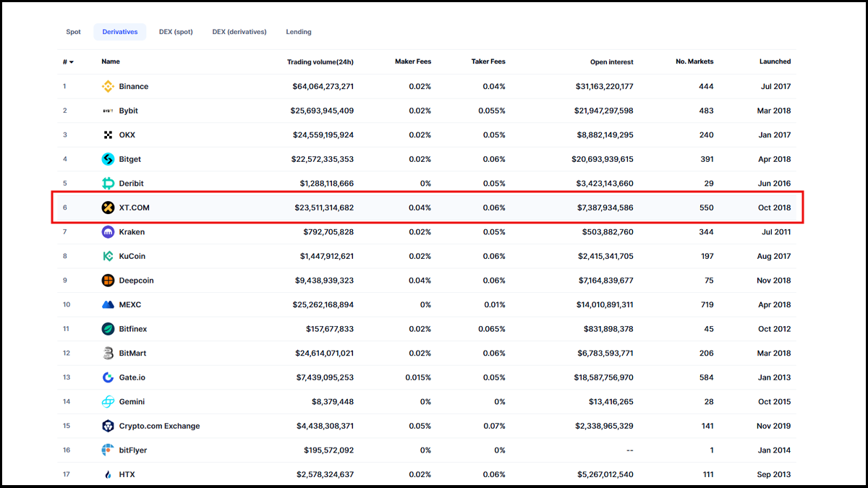Open the Deribit exchange link
This screenshot has height=488, width=868.
tap(132, 184)
